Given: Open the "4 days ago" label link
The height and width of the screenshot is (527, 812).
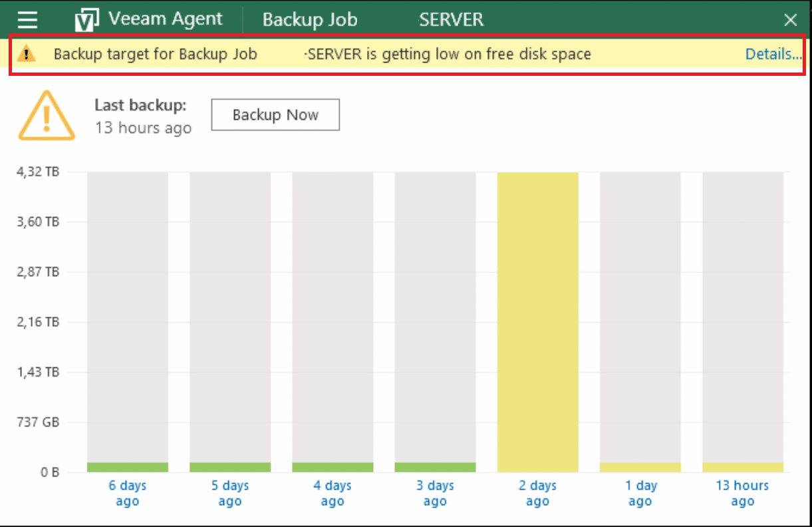Looking at the screenshot, I should 333,493.
